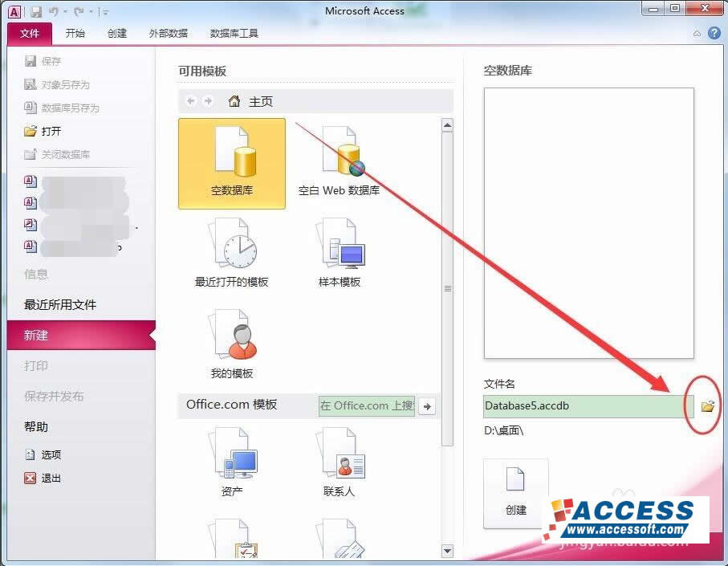Screen dimensions: 728x566
Task: Switch to the 数据库工具 tab
Action: [x=234, y=34]
